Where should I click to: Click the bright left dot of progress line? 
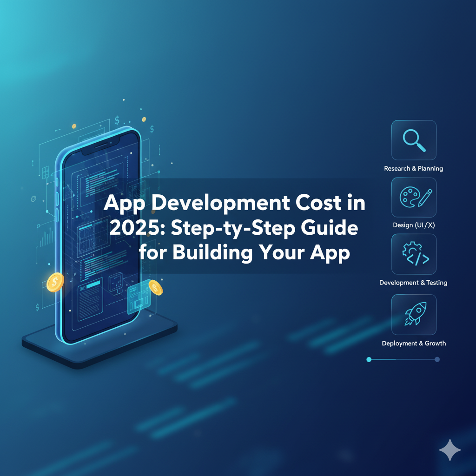[369, 359]
